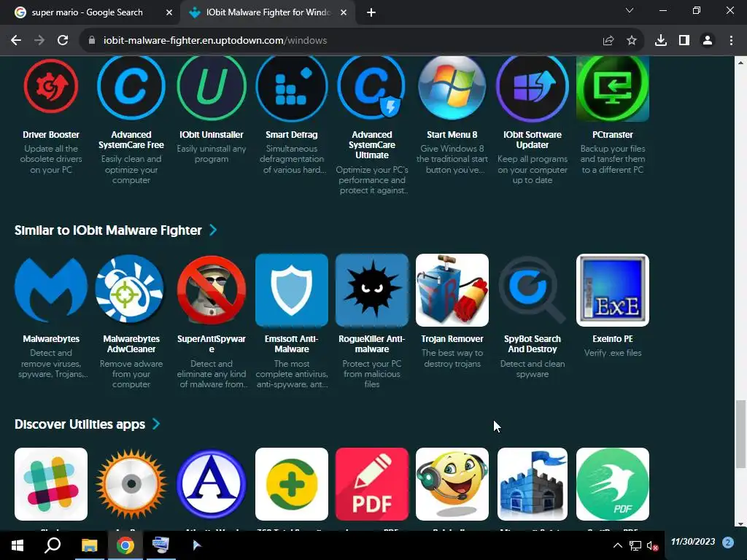Screen dimensions: 747x560
Task: Close the super mario Google Search tab
Action: click(169, 12)
